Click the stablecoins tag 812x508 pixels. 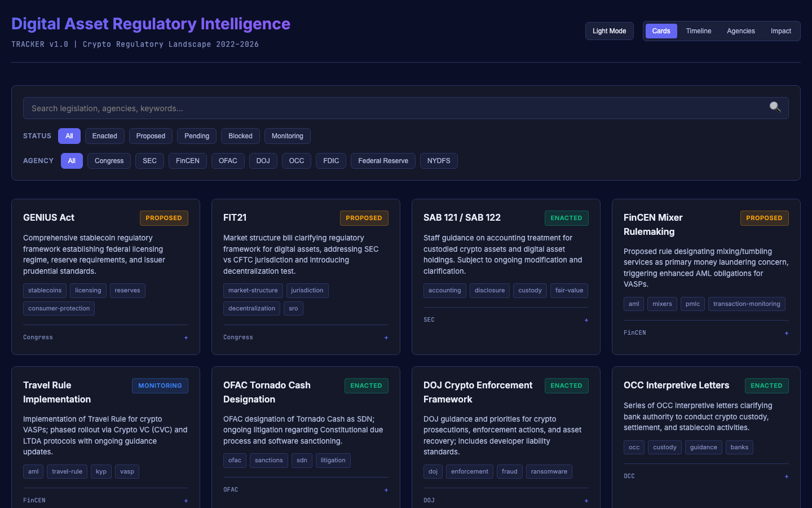click(x=45, y=291)
